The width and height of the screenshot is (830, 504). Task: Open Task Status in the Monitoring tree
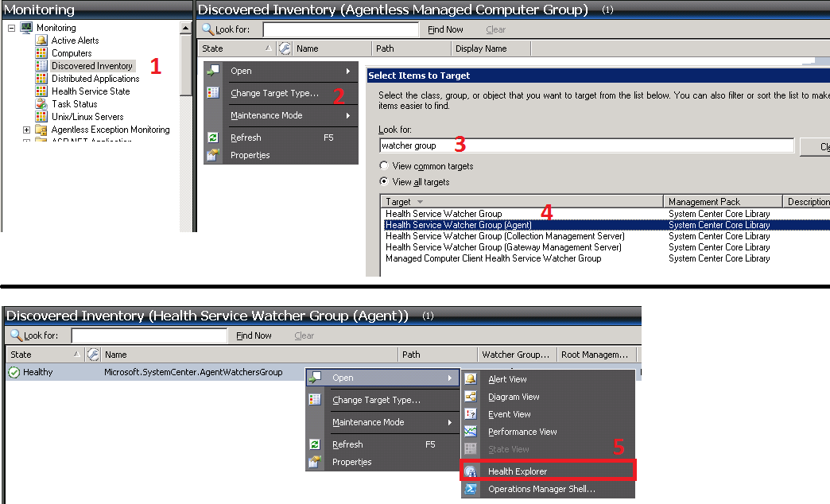pos(75,104)
